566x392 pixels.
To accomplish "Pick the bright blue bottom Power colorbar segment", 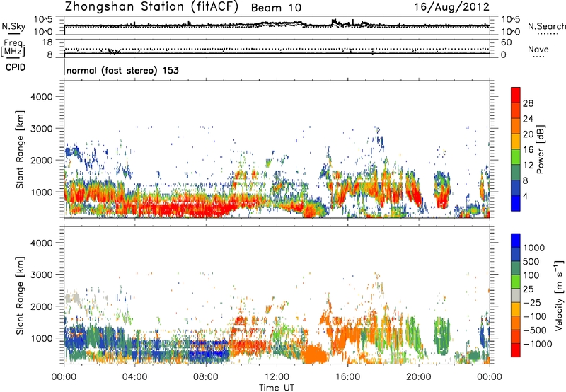I will pos(516,204).
